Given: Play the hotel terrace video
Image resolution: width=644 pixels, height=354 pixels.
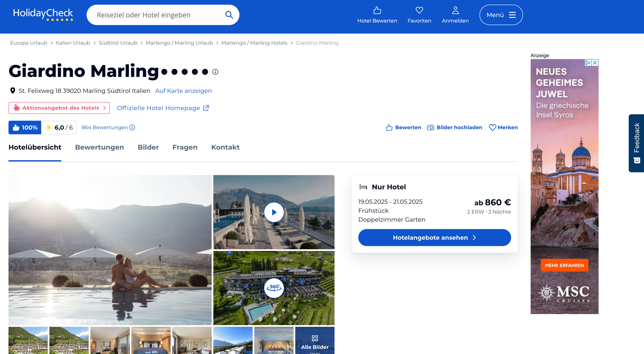Looking at the screenshot, I should point(274,212).
